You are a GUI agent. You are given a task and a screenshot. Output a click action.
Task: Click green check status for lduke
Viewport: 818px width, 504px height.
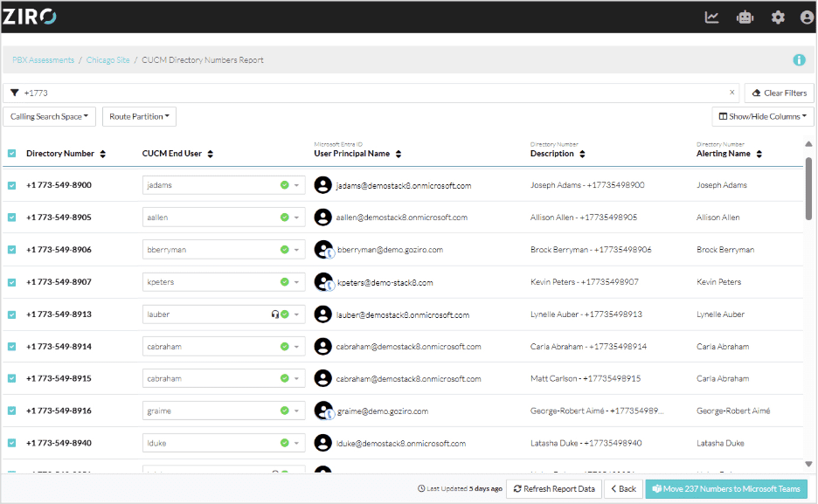pyautogui.click(x=284, y=443)
